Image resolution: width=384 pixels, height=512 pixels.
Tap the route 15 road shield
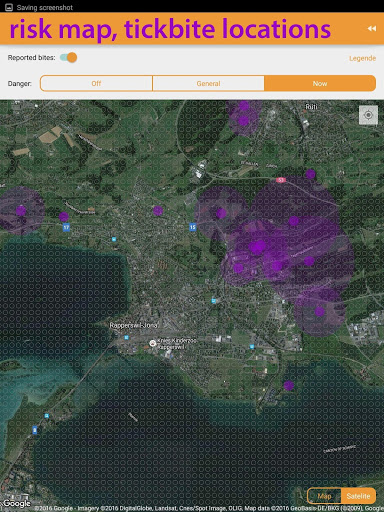click(x=193, y=227)
